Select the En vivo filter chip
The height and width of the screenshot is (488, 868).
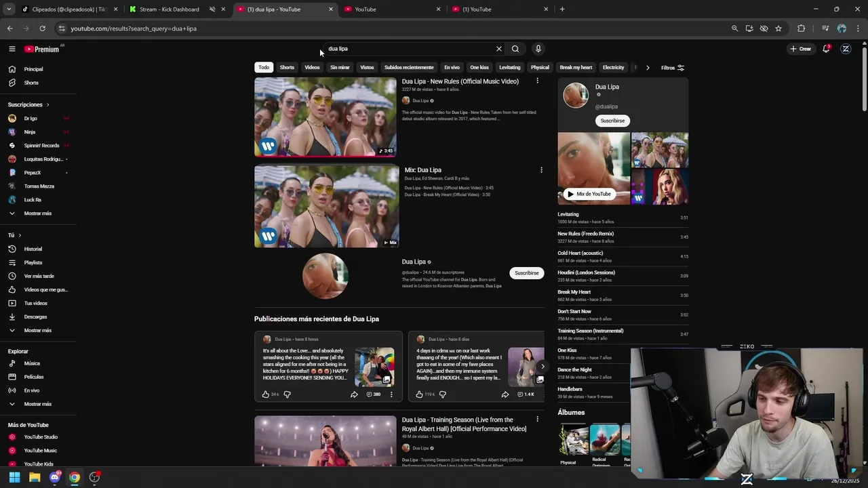(452, 68)
